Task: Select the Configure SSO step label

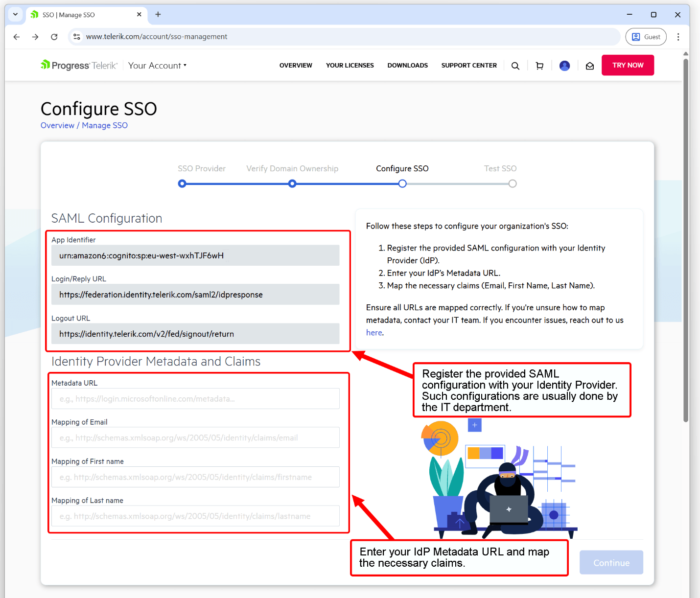Action: click(402, 168)
